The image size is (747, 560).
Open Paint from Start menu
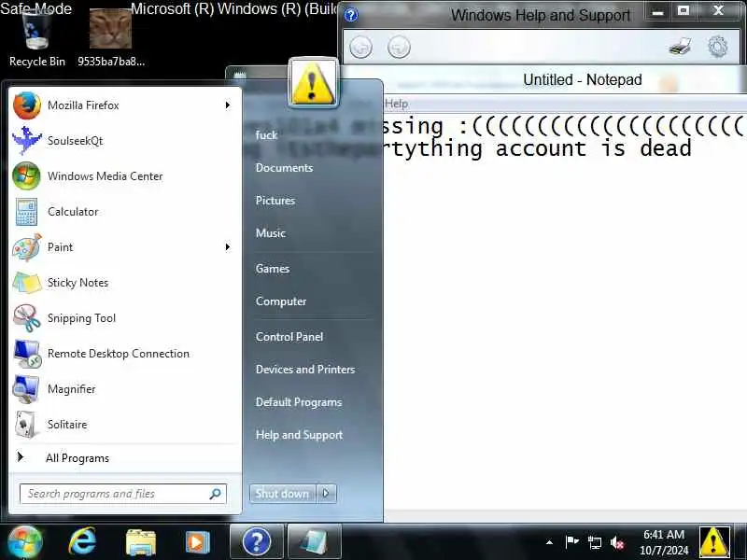coord(124,247)
